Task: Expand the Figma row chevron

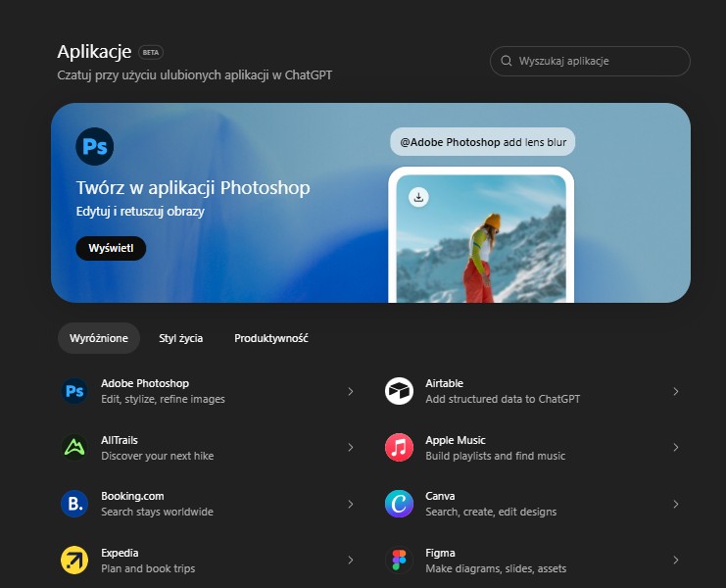Action: tap(676, 561)
